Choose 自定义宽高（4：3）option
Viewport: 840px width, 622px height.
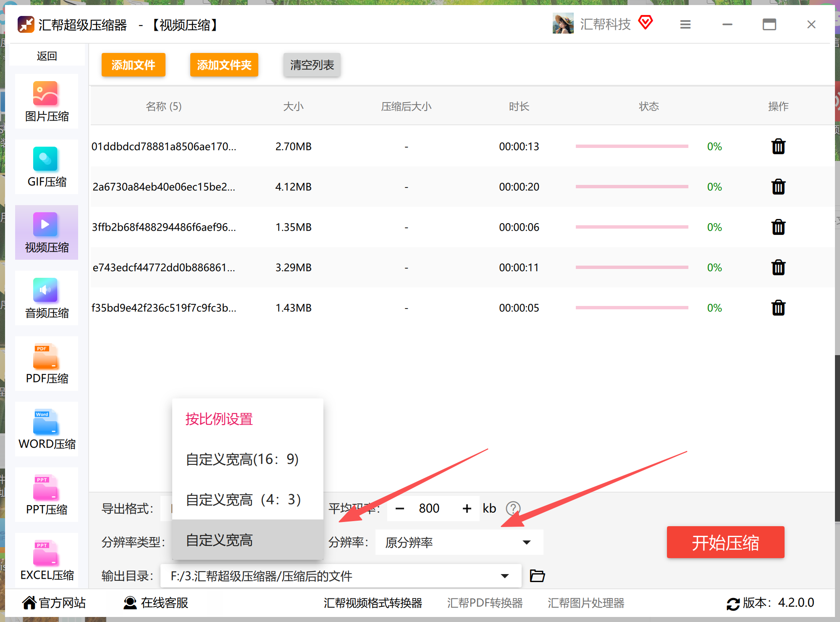pyautogui.click(x=248, y=500)
